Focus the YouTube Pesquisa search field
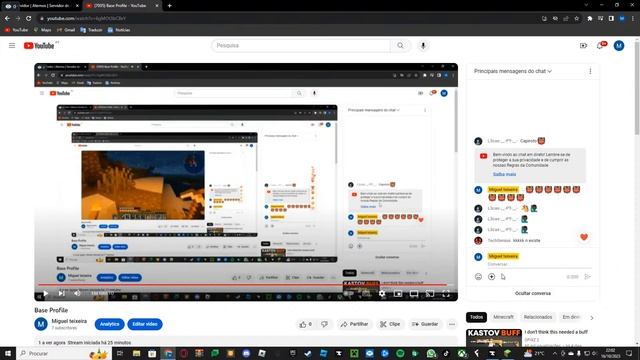 [x=301, y=46]
